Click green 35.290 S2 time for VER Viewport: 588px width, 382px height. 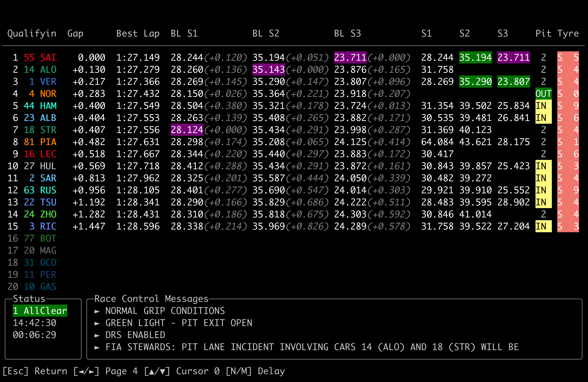click(x=475, y=81)
